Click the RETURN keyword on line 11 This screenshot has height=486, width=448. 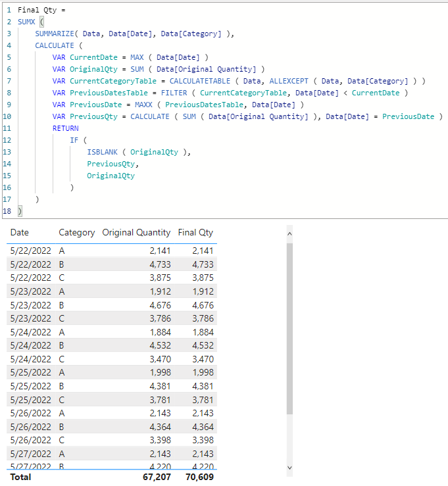coord(65,128)
